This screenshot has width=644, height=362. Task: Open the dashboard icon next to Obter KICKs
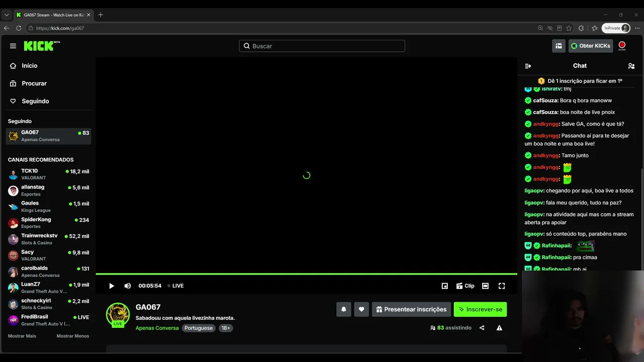coord(558,46)
